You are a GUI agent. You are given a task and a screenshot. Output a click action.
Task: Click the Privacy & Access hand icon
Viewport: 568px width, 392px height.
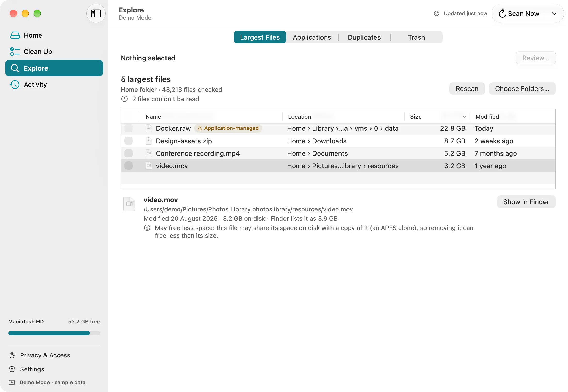[12, 355]
